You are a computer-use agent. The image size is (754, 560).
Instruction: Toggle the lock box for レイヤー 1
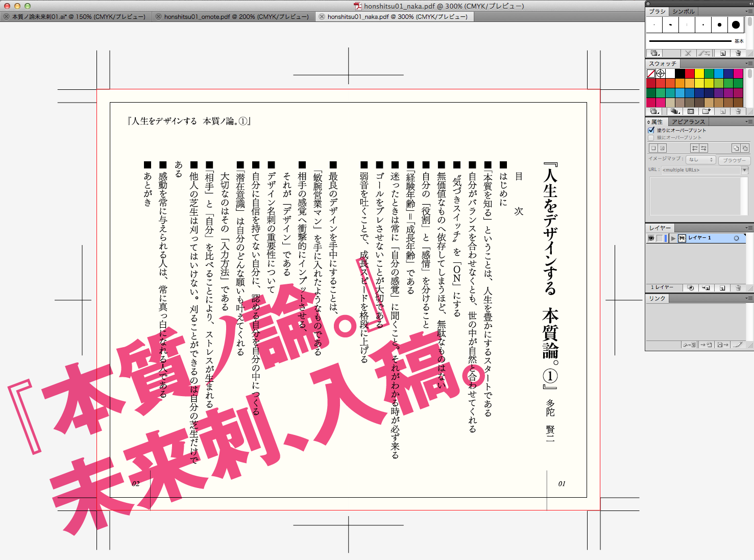[x=660, y=238]
